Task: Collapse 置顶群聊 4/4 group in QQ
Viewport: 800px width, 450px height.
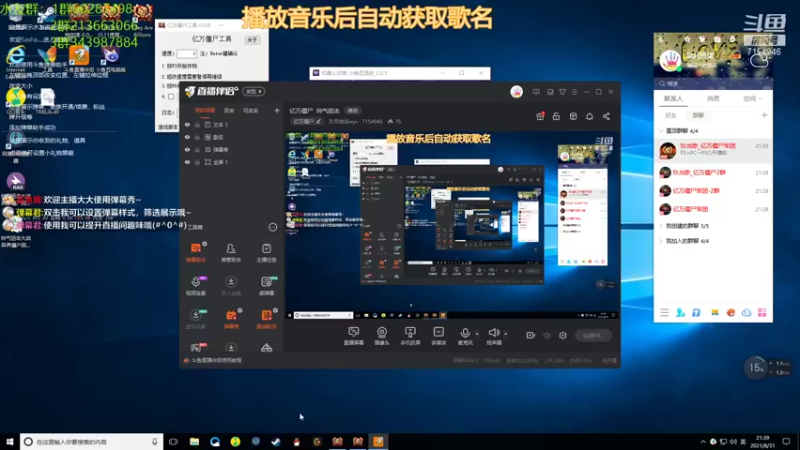Action: coord(661,131)
